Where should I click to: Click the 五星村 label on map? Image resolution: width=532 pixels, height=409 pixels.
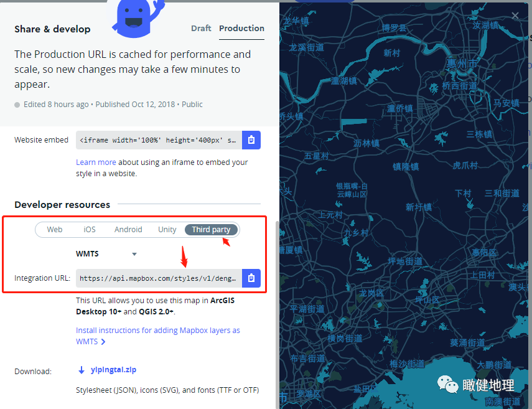pos(317,156)
